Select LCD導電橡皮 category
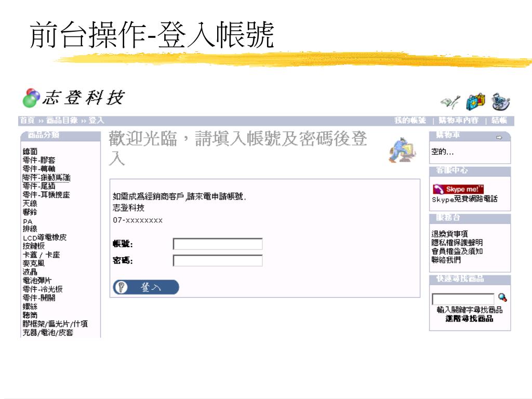This screenshot has height=399, width=532. coord(45,237)
